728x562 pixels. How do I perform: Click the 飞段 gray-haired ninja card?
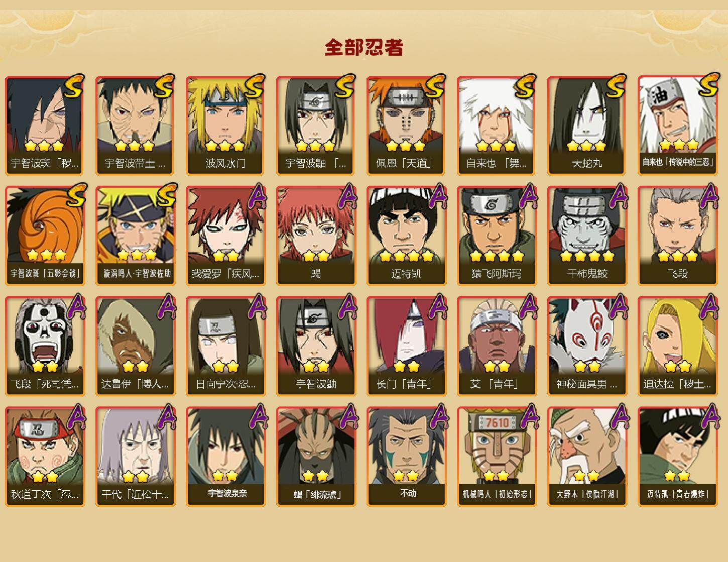click(x=677, y=236)
